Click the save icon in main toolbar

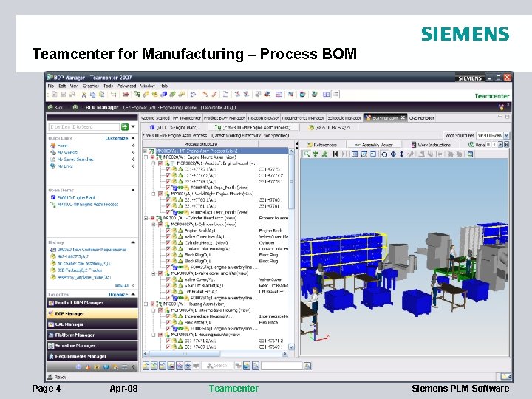[x=63, y=95]
